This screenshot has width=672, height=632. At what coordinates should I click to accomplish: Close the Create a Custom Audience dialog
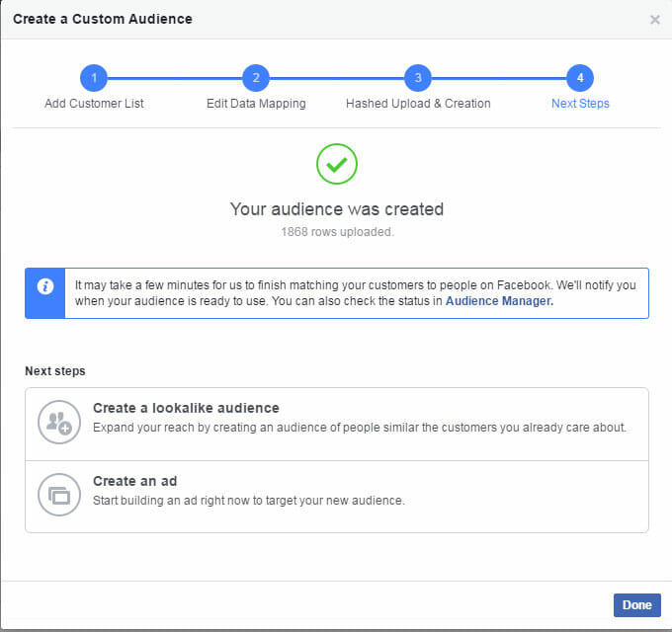coord(655,20)
